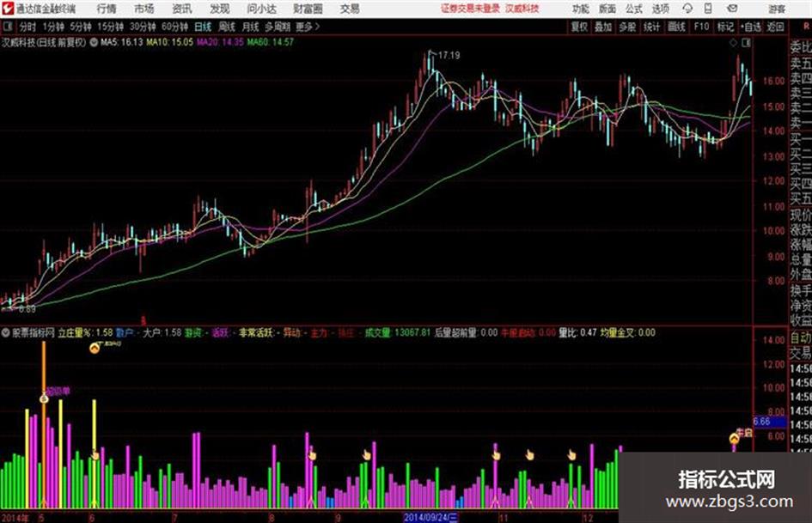The image size is (812, 523).
Task: Click the round marker beside 超级单 label
Action: [44, 398]
